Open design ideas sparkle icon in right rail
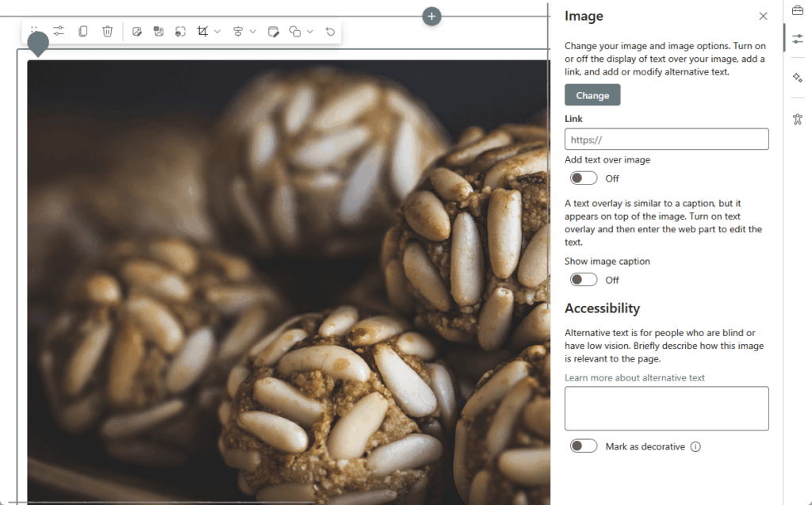This screenshot has width=812, height=505. (x=798, y=78)
